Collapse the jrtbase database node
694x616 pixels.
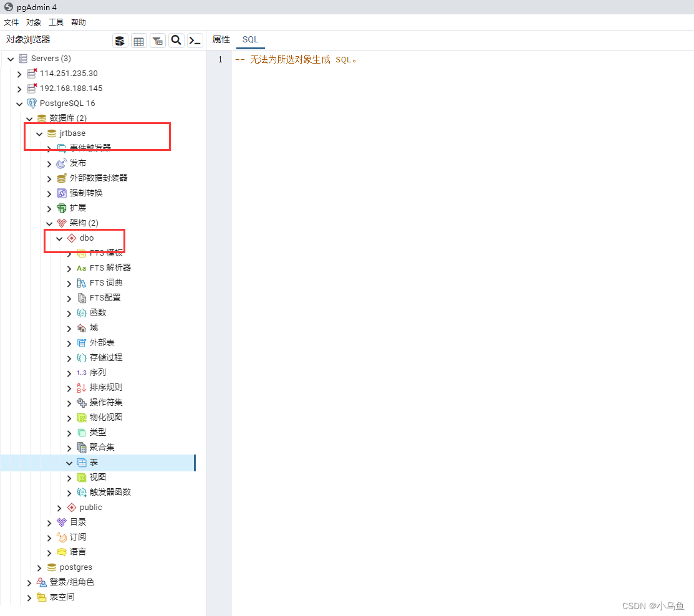point(39,133)
